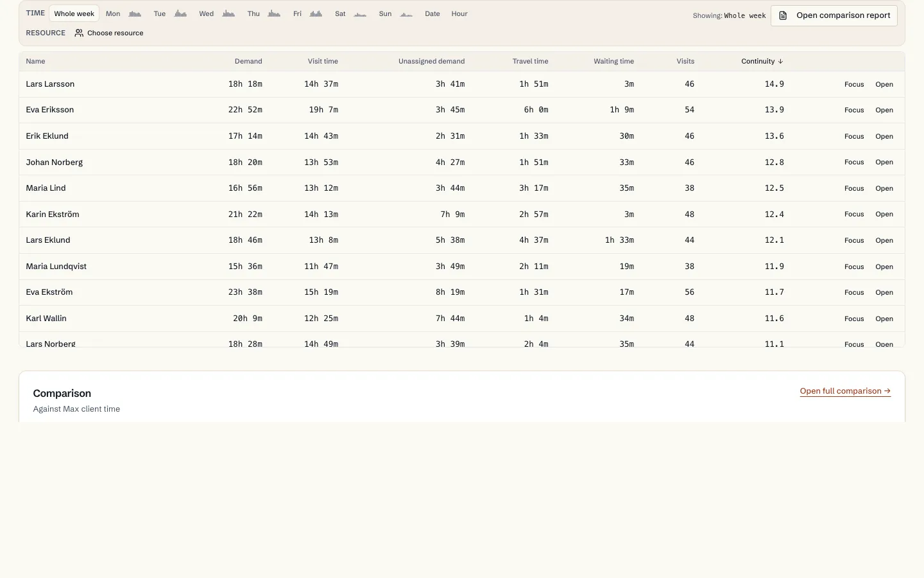
Task: Open full comparison link
Action: 845,391
